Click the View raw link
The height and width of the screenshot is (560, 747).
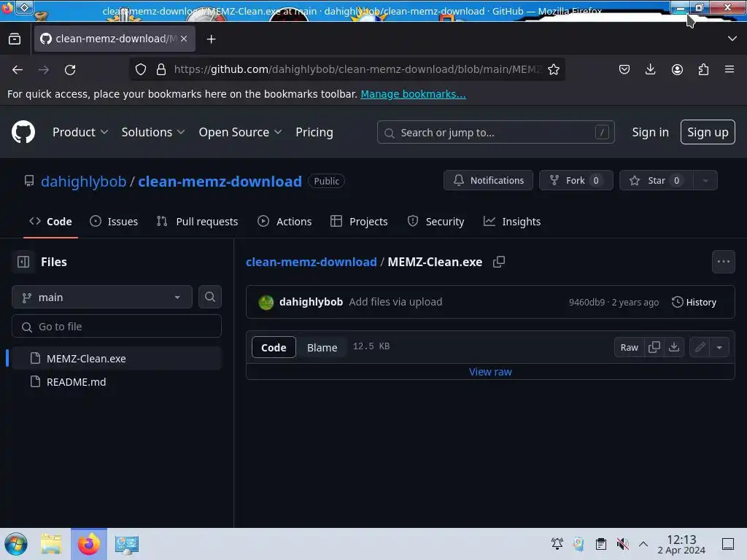[x=490, y=372]
